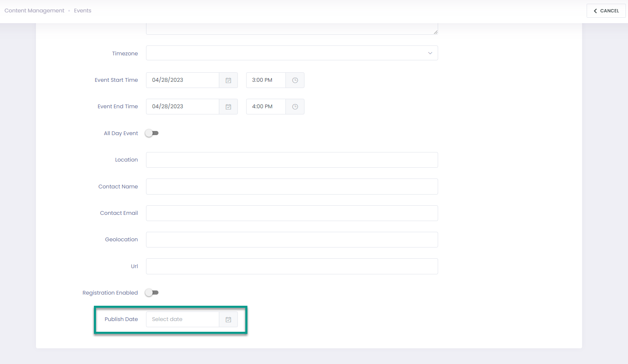This screenshot has width=628, height=364.
Task: Open calendar picker for Publish Date
Action: (228, 319)
